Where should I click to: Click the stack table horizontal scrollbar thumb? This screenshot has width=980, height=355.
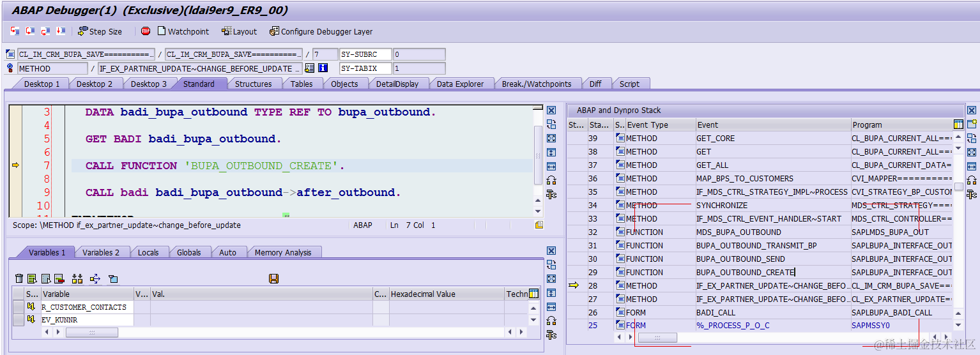pyautogui.click(x=657, y=337)
